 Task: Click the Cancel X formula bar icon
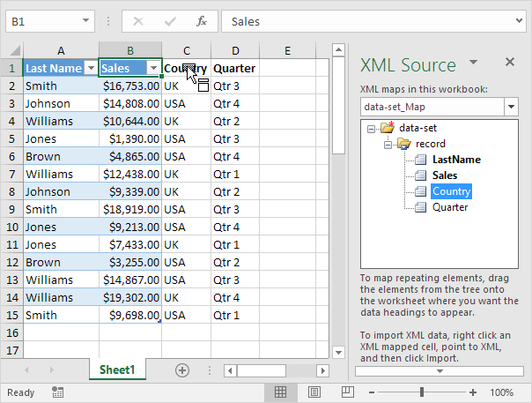[x=137, y=20]
